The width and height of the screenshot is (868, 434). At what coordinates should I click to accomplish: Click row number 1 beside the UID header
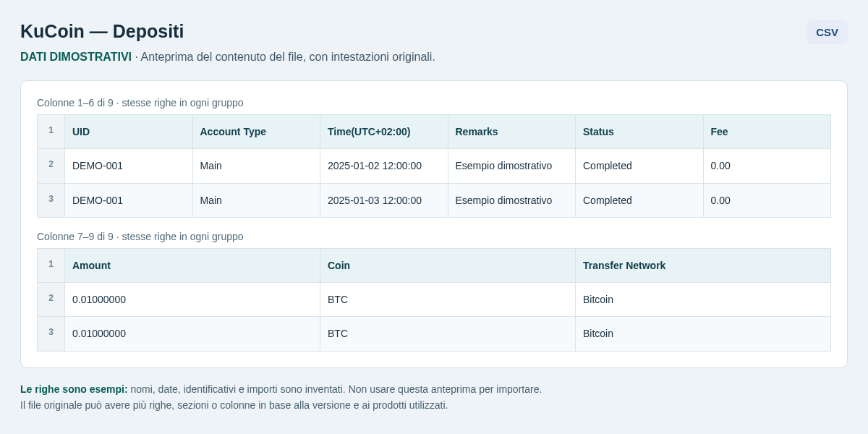(x=51, y=130)
